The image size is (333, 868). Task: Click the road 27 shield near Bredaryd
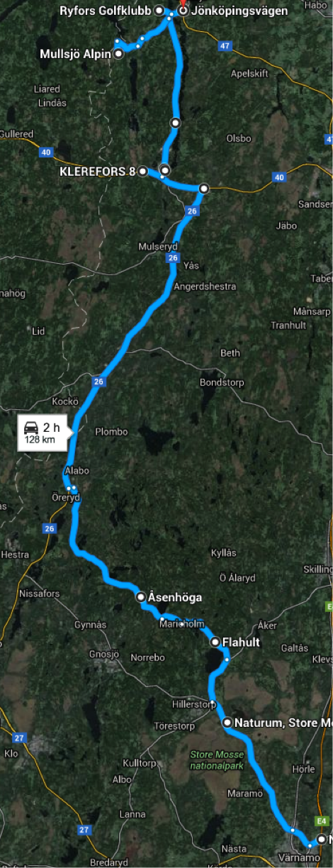click(x=84, y=830)
